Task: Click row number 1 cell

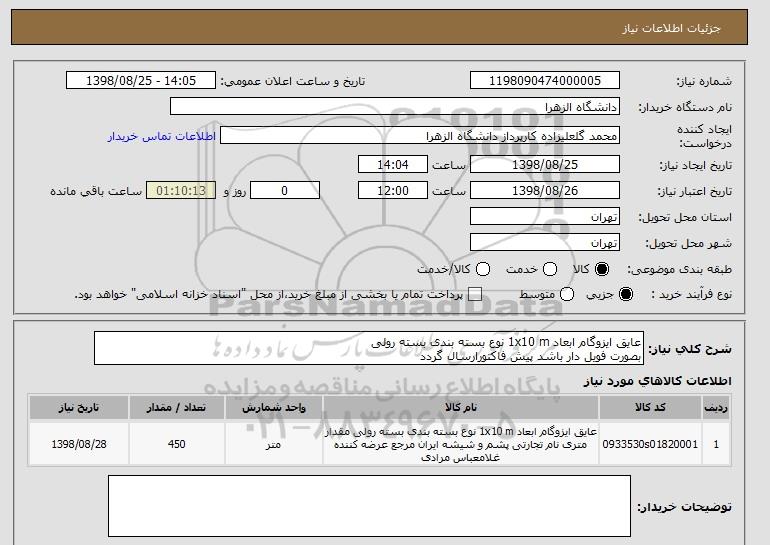Action: tap(716, 444)
